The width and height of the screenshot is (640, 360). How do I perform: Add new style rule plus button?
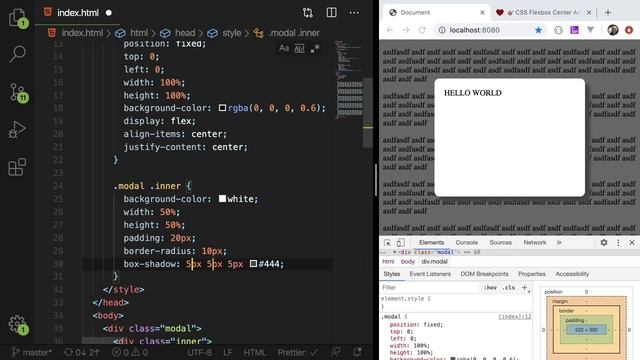point(524,288)
